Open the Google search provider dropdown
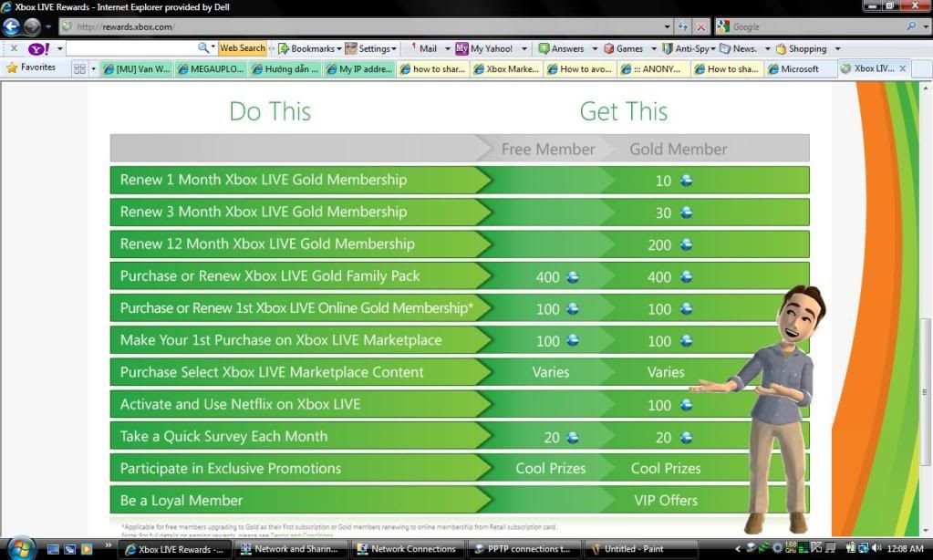This screenshot has height=560, width=933. [926, 26]
